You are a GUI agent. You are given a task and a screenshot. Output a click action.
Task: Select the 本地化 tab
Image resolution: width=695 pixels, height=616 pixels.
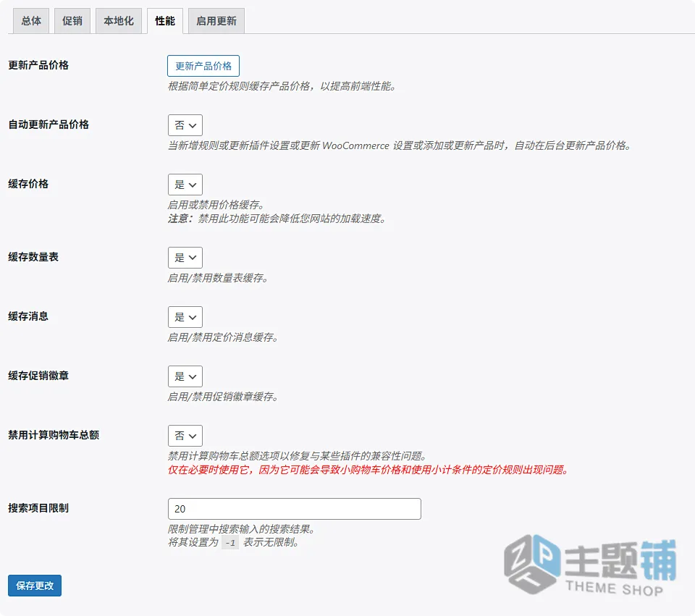coord(118,21)
